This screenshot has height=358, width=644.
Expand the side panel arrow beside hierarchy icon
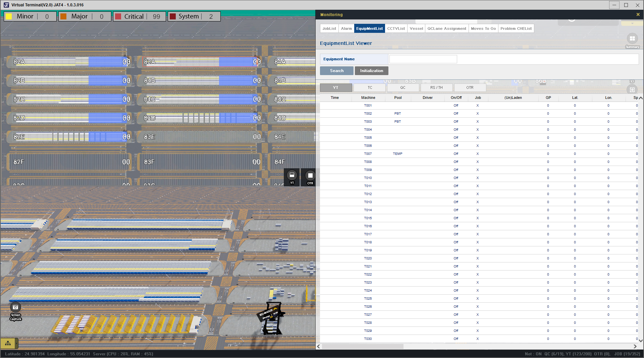[x=17, y=343]
